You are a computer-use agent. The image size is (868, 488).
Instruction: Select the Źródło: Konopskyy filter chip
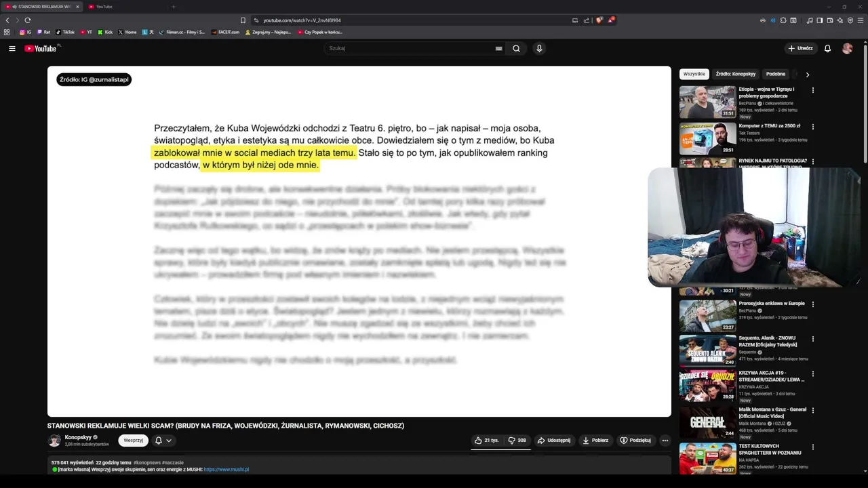pyautogui.click(x=735, y=74)
